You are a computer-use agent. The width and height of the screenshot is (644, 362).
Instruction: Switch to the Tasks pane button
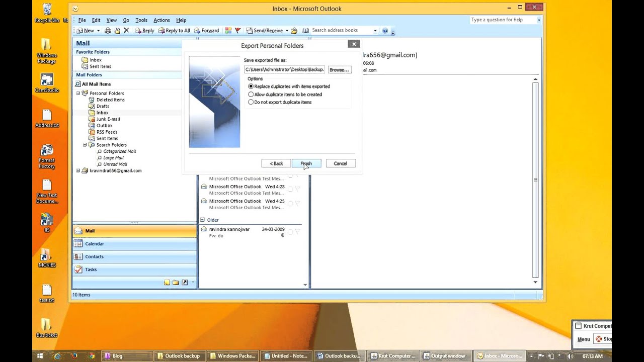(x=135, y=269)
